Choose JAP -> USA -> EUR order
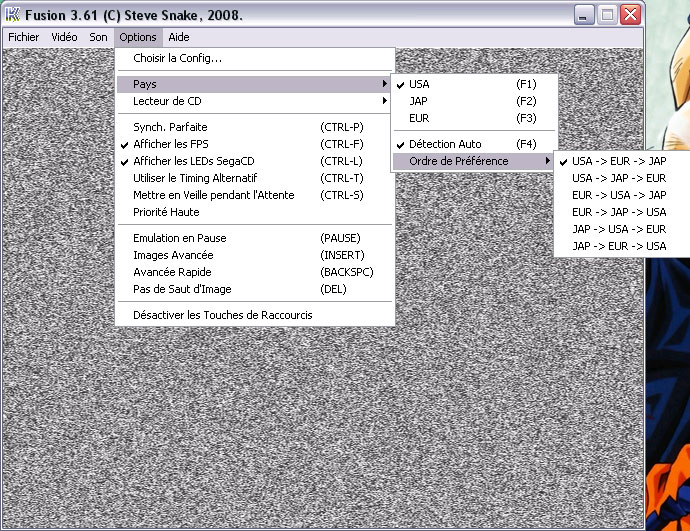The width and height of the screenshot is (690, 531). [x=622, y=229]
